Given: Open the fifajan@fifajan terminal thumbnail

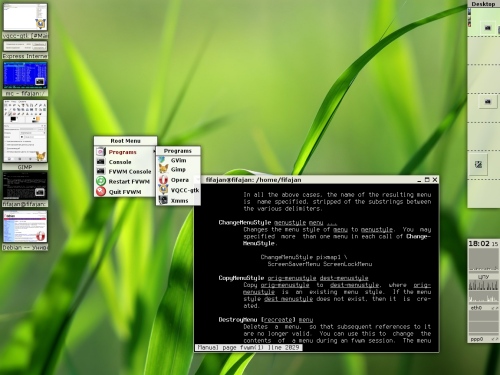Looking at the screenshot, I should [25, 186].
